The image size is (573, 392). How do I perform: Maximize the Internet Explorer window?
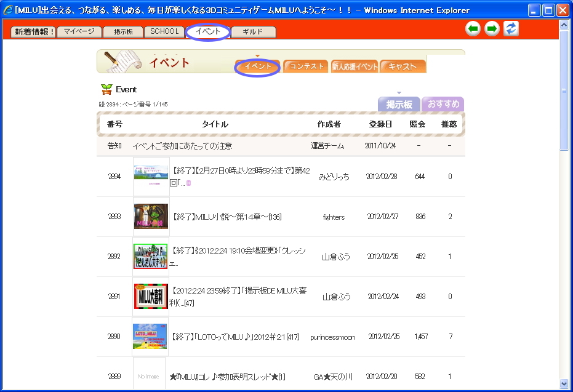pyautogui.click(x=548, y=10)
